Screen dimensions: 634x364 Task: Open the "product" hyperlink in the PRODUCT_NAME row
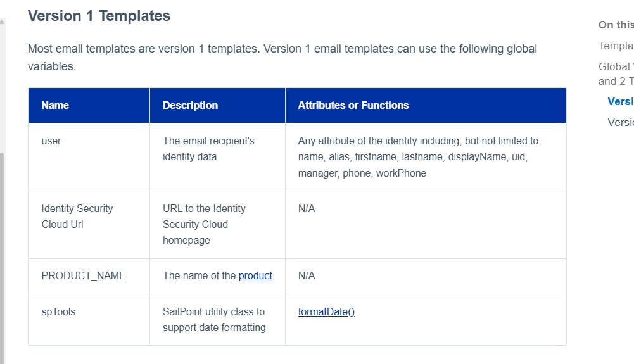(x=255, y=275)
